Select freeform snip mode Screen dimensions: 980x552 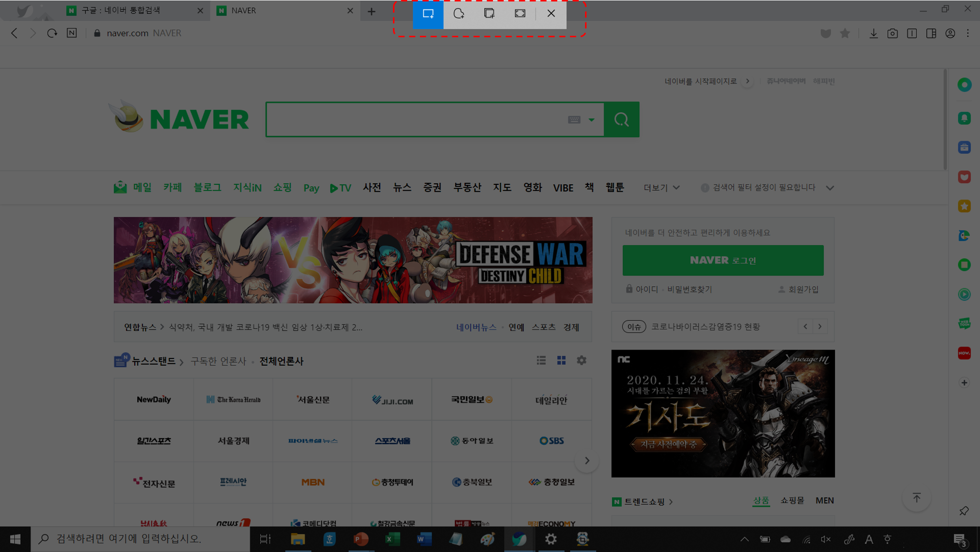(459, 14)
